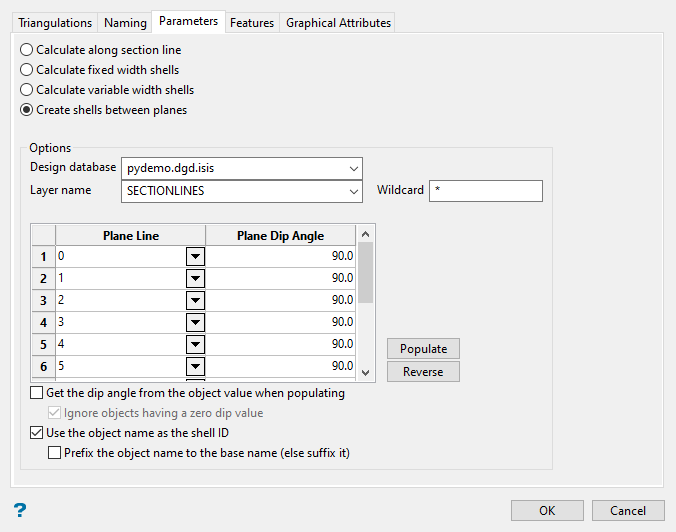
Task: Uncheck Use the object name as shell ID
Action: (x=38, y=433)
